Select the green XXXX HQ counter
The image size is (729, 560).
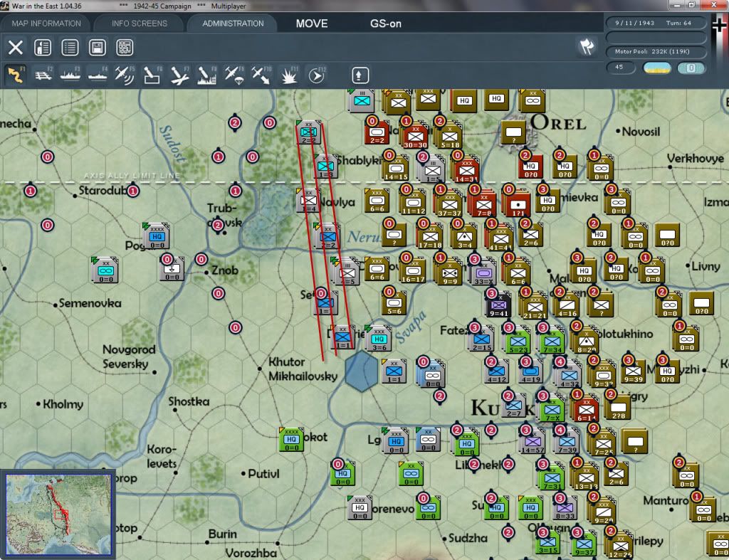pos(291,440)
